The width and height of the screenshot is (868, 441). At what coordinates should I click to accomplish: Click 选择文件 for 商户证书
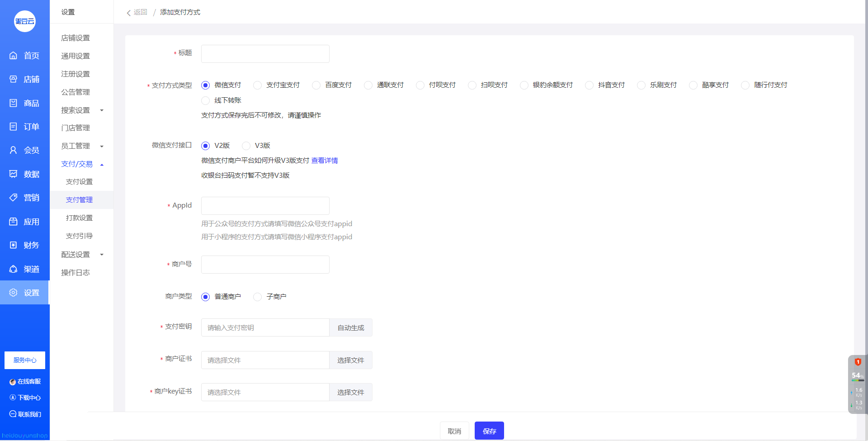click(351, 360)
